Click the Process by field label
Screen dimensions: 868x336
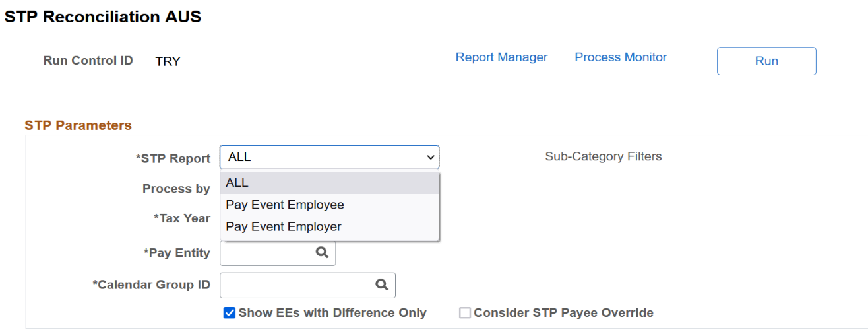pos(176,189)
